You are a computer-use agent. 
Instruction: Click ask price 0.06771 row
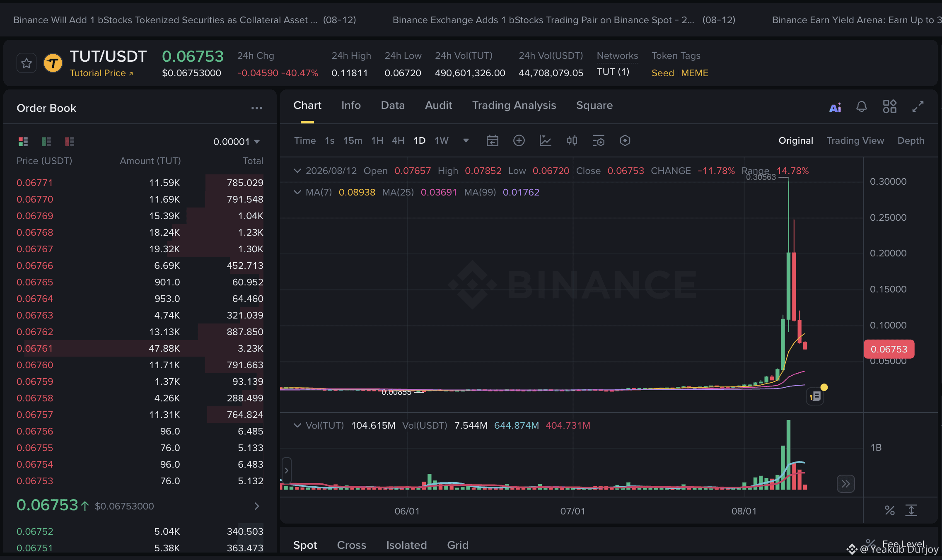coord(140,183)
